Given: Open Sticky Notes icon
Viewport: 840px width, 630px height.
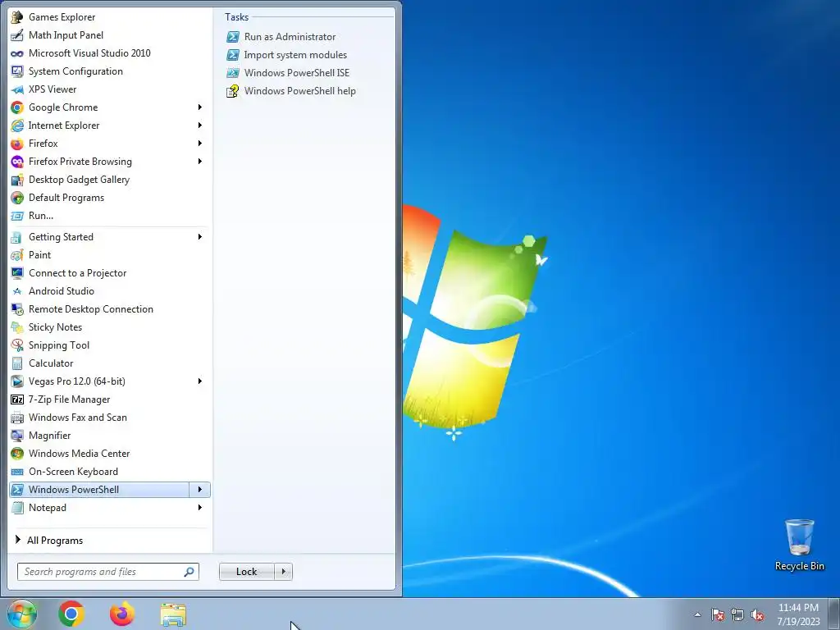Looking at the screenshot, I should coord(17,327).
